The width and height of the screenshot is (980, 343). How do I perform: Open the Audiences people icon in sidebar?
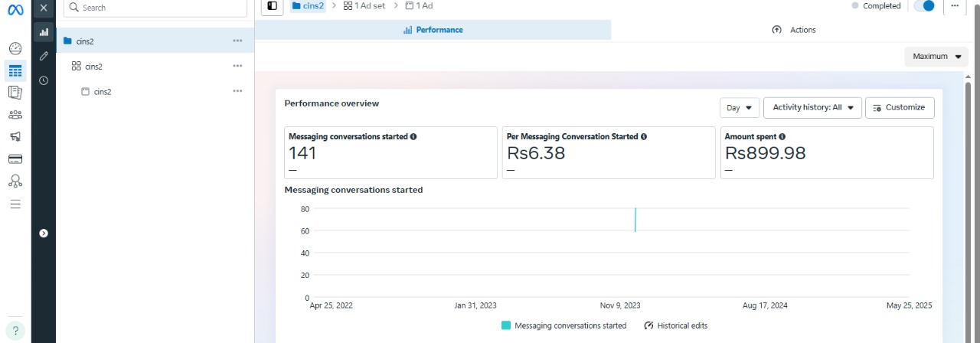click(15, 115)
